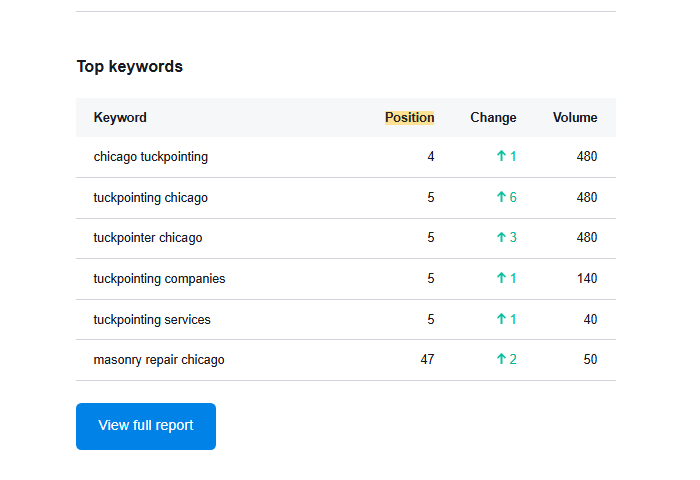Click position 5 in tuckpointing chicago row
The height and width of the screenshot is (480, 700).
[430, 197]
